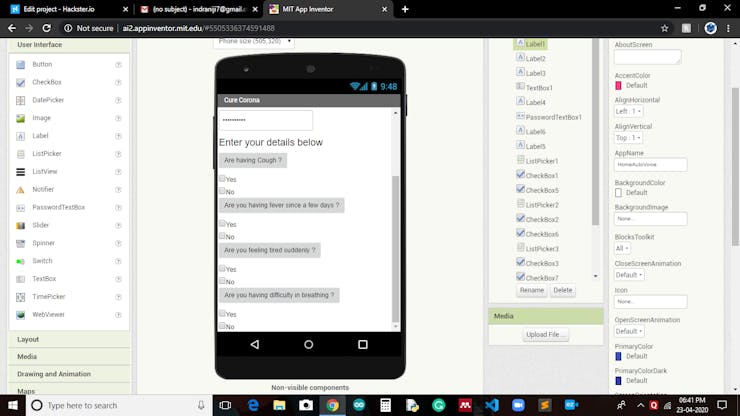Expand the CloseScreenAnimation dropdown
The height and width of the screenshot is (416, 740).
click(x=629, y=275)
